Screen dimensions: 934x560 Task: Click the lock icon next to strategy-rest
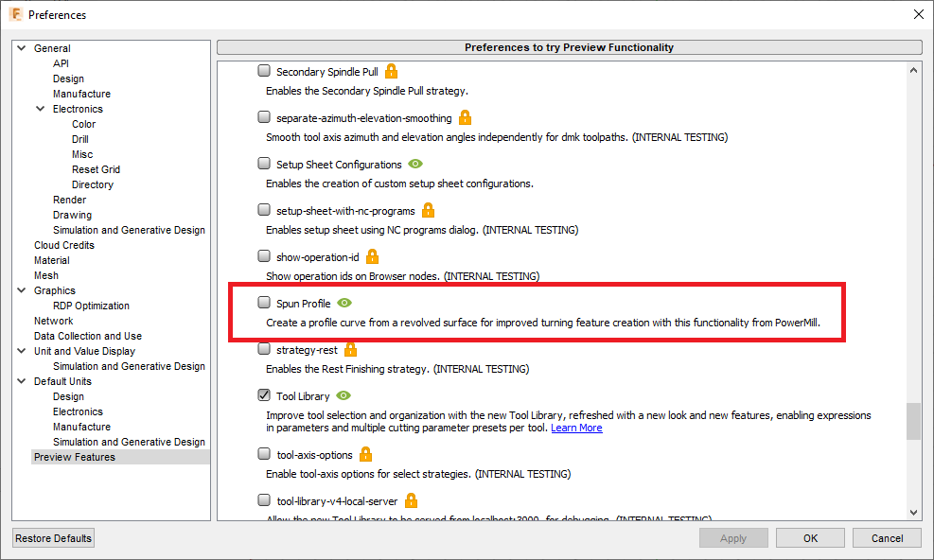[x=351, y=349]
